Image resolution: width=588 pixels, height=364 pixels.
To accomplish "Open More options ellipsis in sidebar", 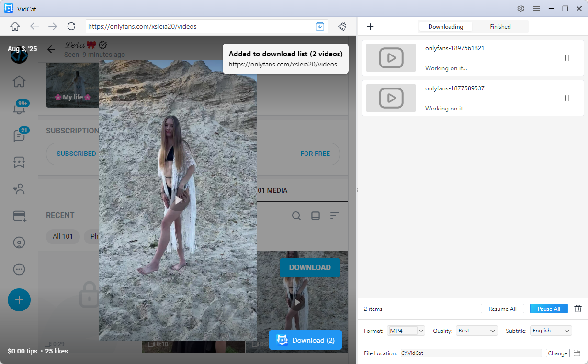I will tap(19, 269).
